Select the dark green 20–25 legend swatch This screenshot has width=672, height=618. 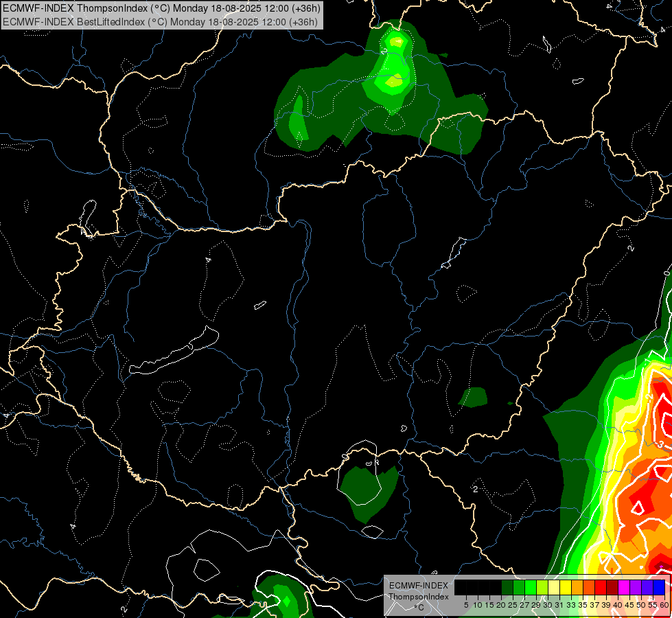(x=507, y=587)
